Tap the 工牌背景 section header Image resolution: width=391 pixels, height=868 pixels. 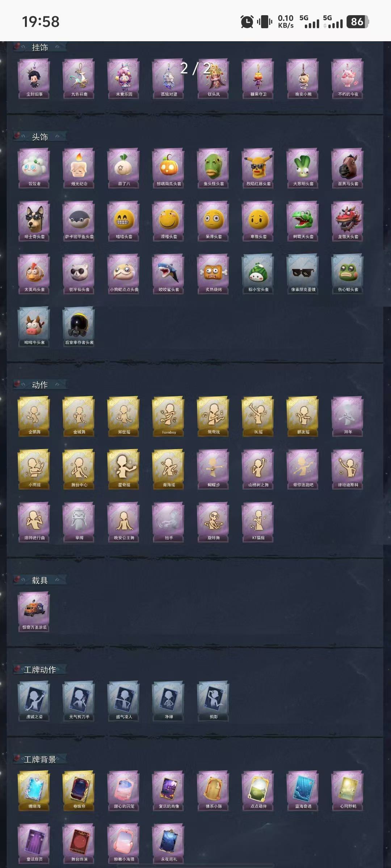(x=40, y=759)
